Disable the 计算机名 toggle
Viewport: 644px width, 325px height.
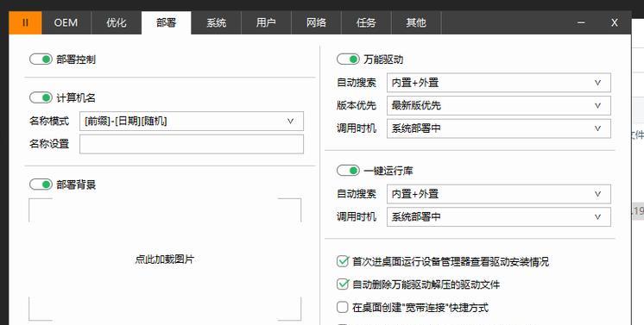click(x=41, y=97)
